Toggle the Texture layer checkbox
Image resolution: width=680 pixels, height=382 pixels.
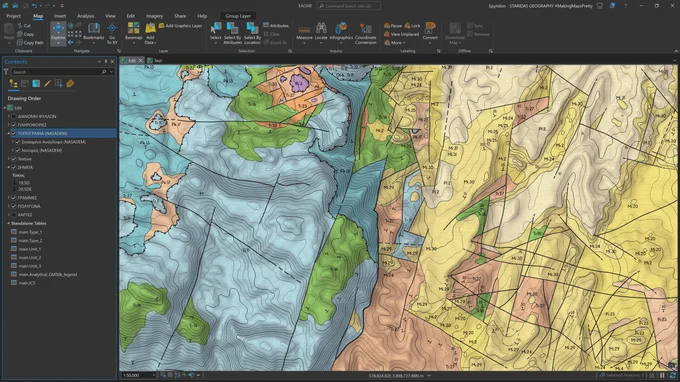click(x=14, y=159)
